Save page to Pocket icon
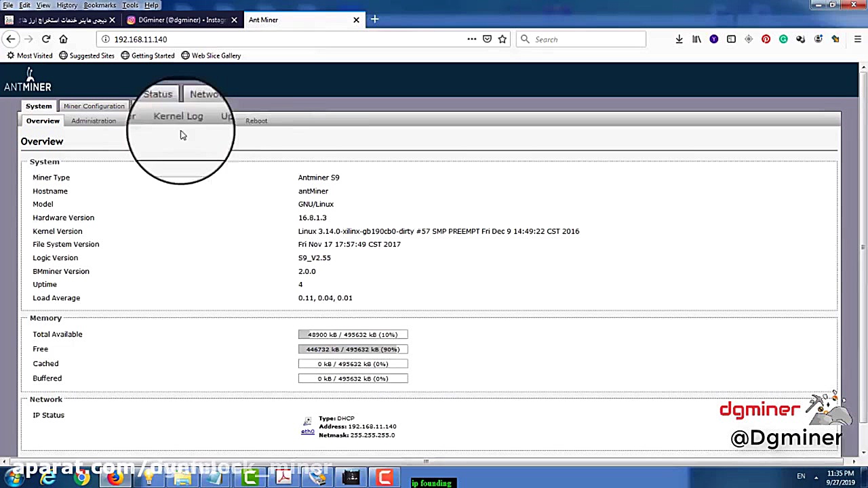 coord(487,39)
